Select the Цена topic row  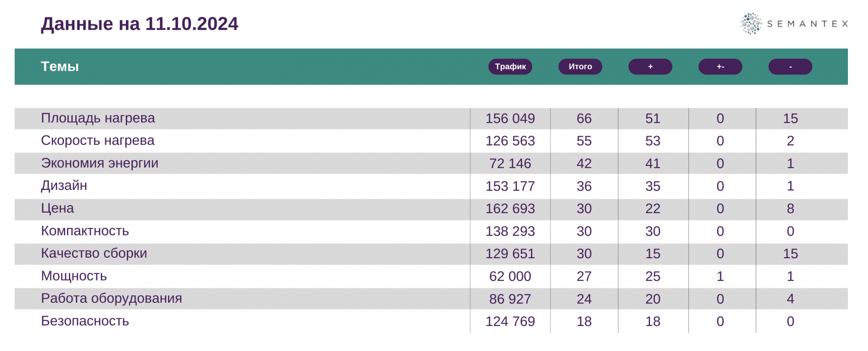pos(58,208)
